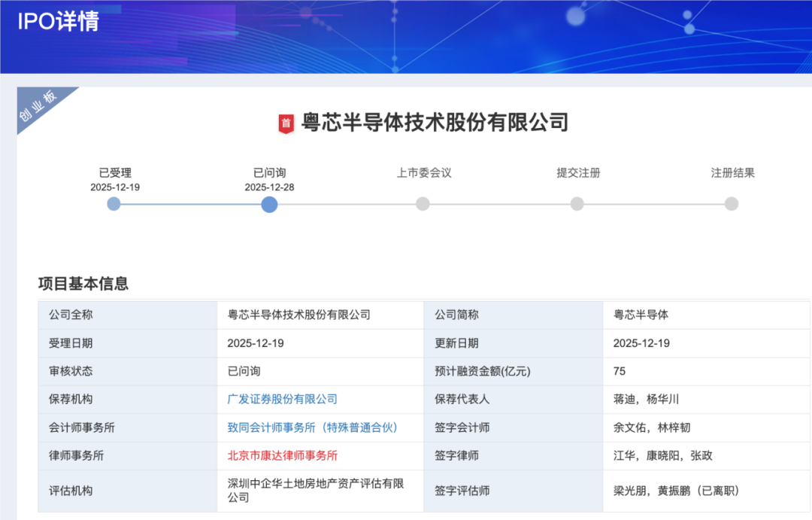Click the IPO详情 page title
This screenshot has height=520, width=812.
tap(58, 21)
